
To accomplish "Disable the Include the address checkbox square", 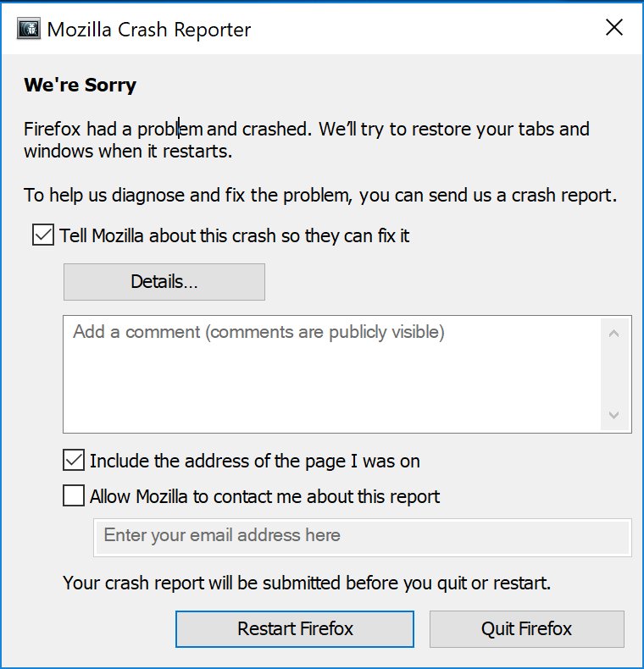I will (74, 461).
